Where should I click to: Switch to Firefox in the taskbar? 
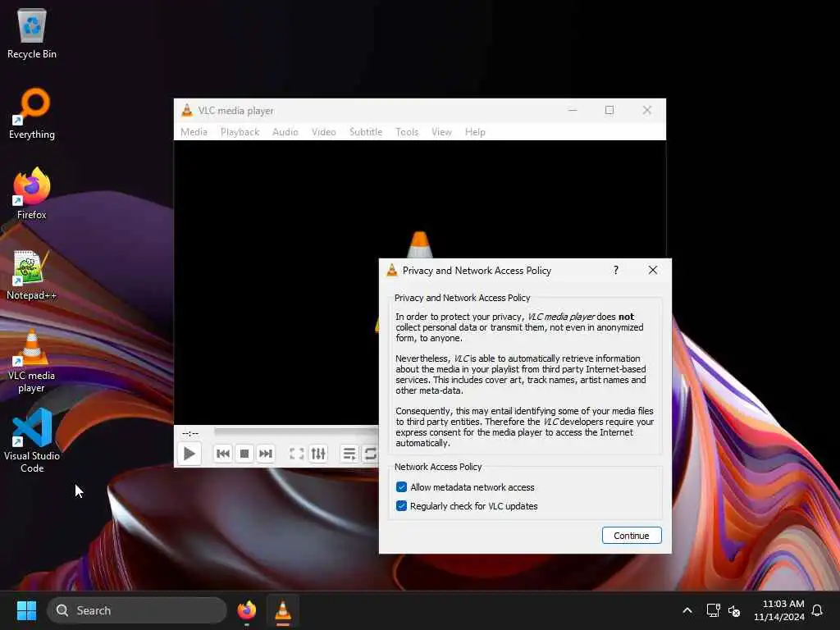(246, 610)
